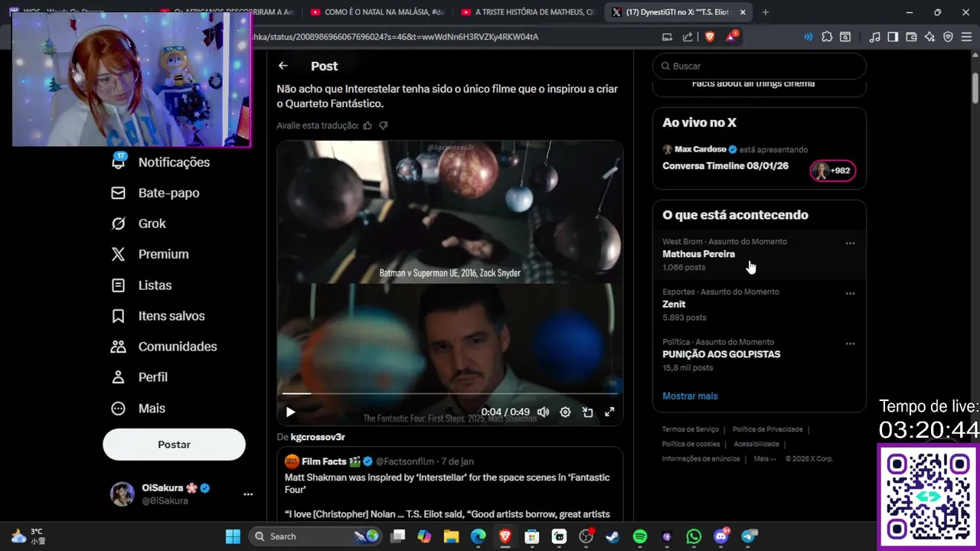Open PUNIÇÃO AOS GOLPISTAS trend

tap(721, 354)
